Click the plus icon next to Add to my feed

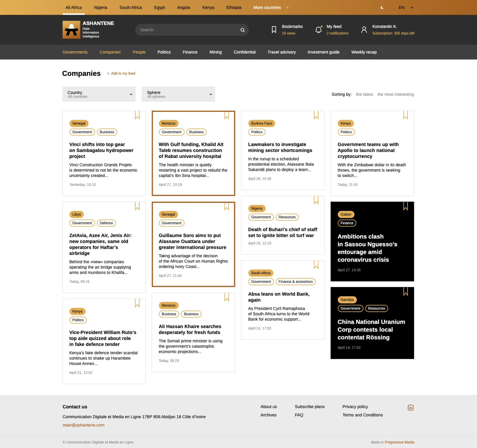[x=108, y=73]
